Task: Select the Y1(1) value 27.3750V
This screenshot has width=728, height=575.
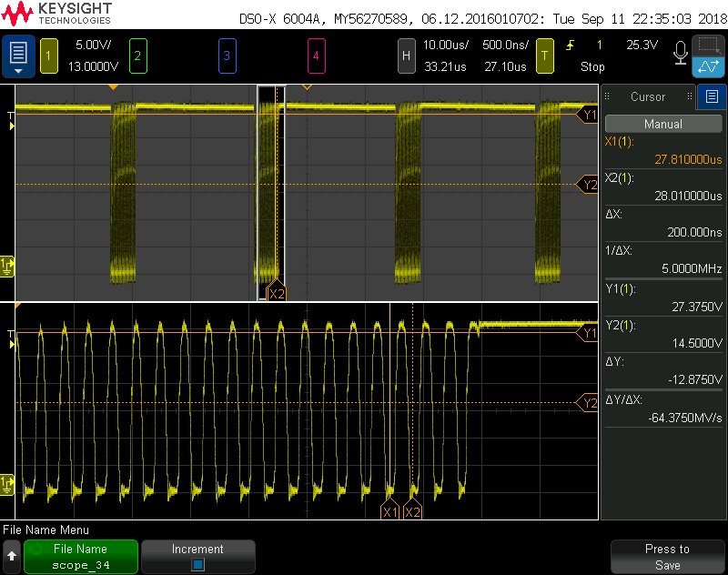Action: [697, 307]
